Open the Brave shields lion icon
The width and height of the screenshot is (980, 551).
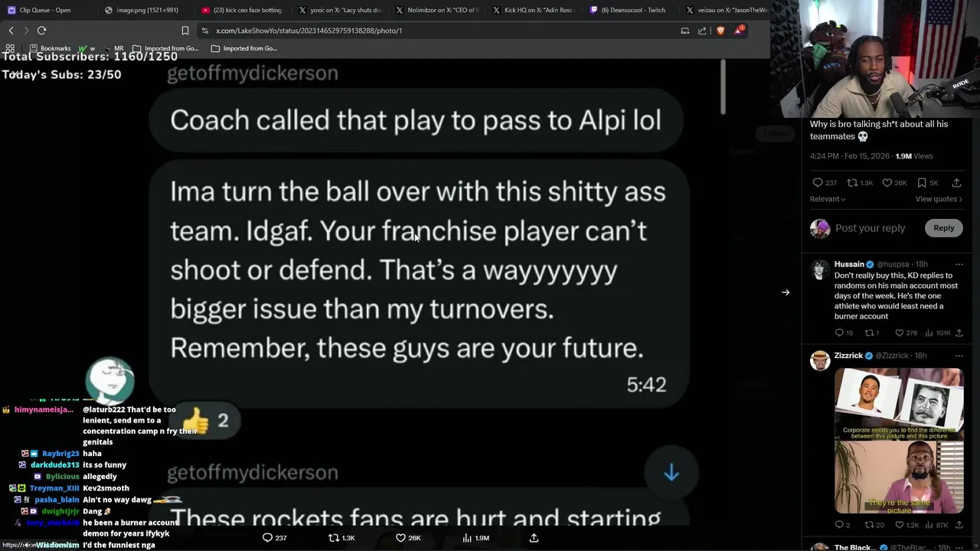pyautogui.click(x=720, y=31)
